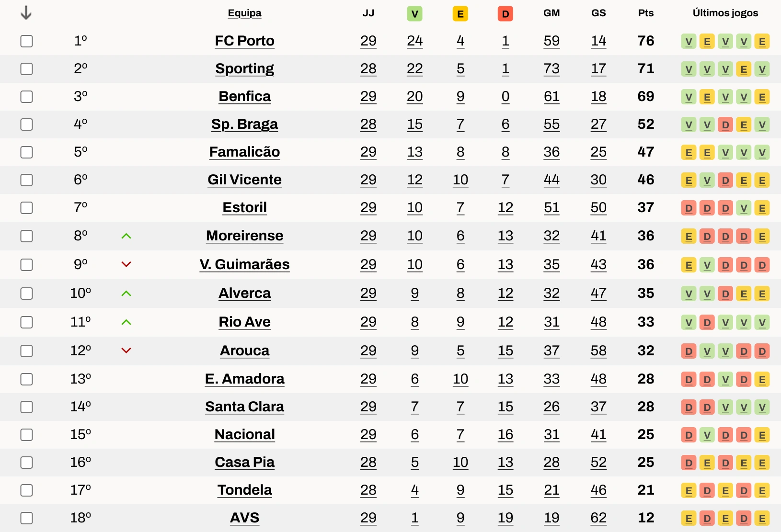This screenshot has height=532, width=781.
Task: Click Arouca's red downward position indicator
Action: click(x=126, y=351)
